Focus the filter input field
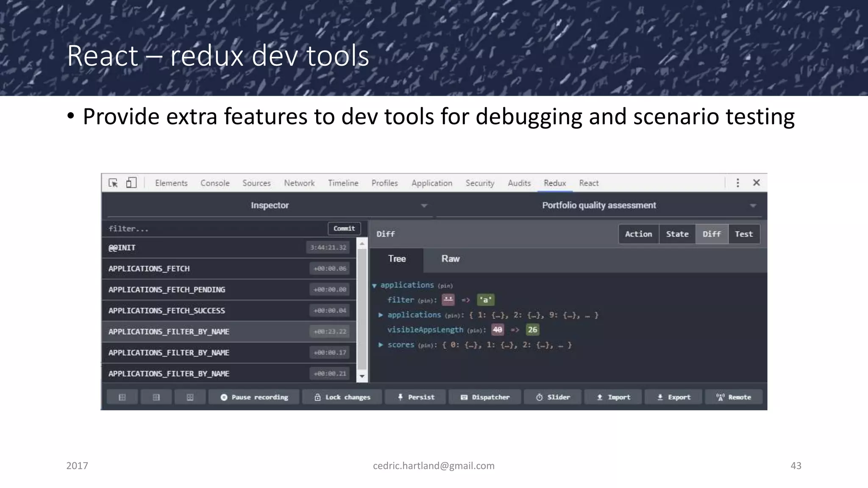 click(x=214, y=229)
